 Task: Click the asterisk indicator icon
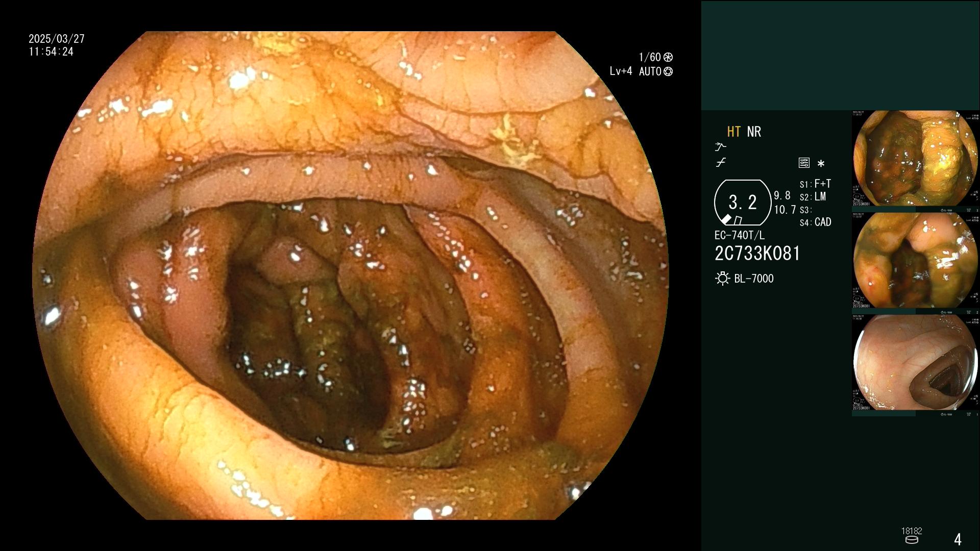coord(821,164)
